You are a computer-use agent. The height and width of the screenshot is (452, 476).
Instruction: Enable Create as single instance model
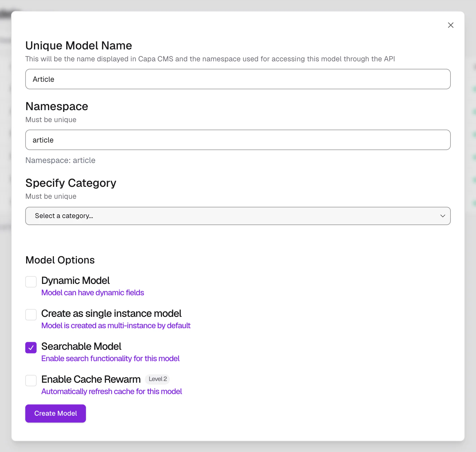(x=31, y=315)
